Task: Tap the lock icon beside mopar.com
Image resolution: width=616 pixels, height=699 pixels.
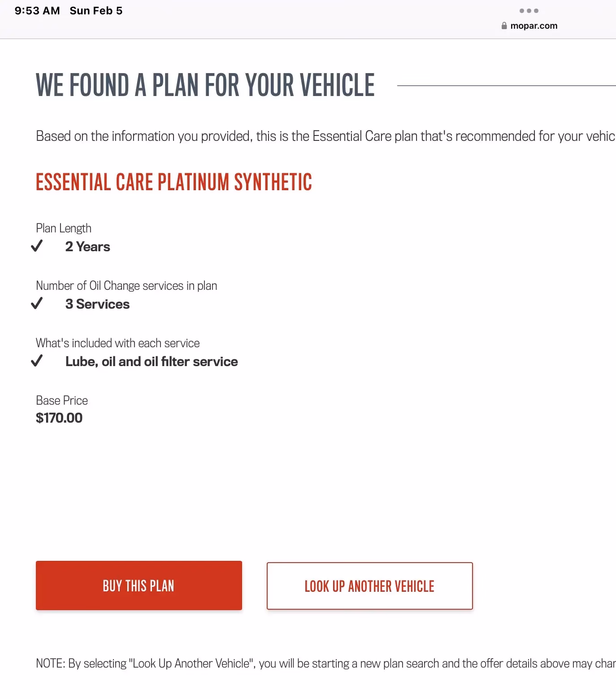Action: point(503,25)
